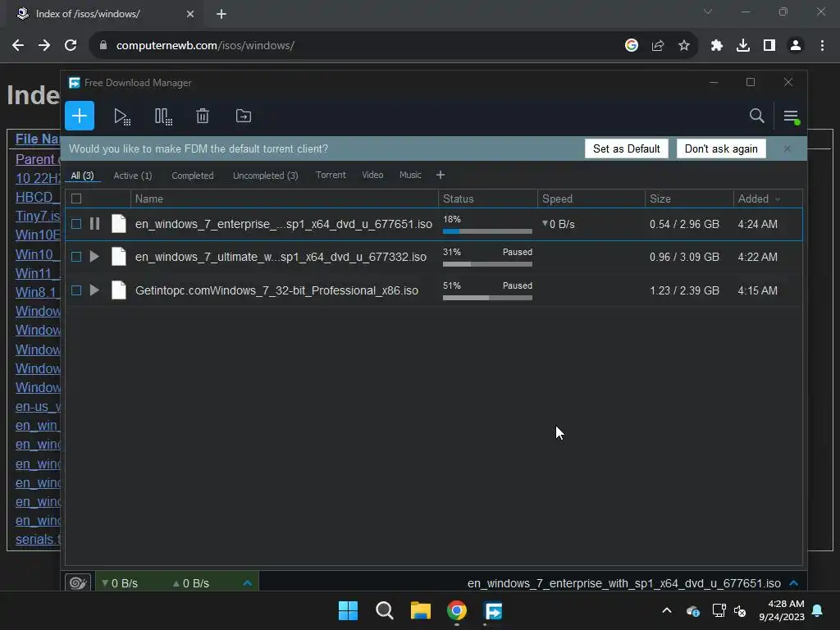Image resolution: width=840 pixels, height=630 pixels.
Task: Click Don't ask again button
Action: [721, 149]
